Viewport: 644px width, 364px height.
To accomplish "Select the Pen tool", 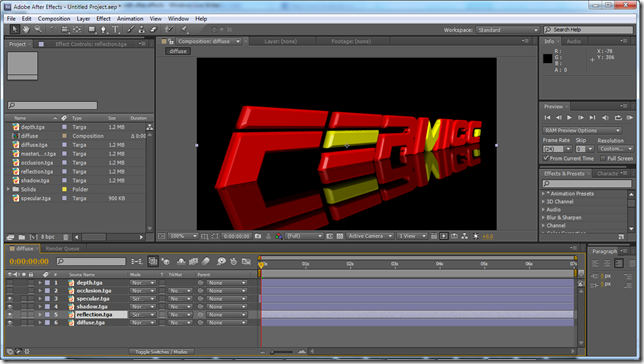I will pyautogui.click(x=104, y=30).
